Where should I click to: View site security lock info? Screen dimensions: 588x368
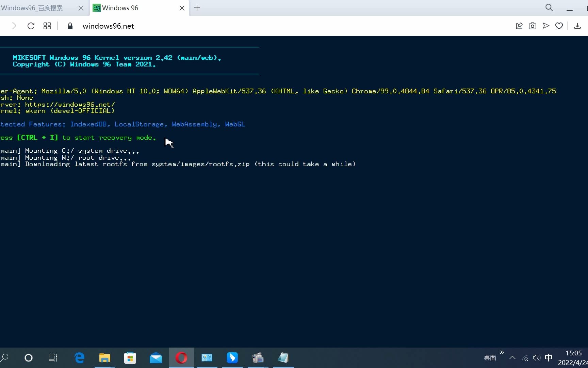coord(70,26)
